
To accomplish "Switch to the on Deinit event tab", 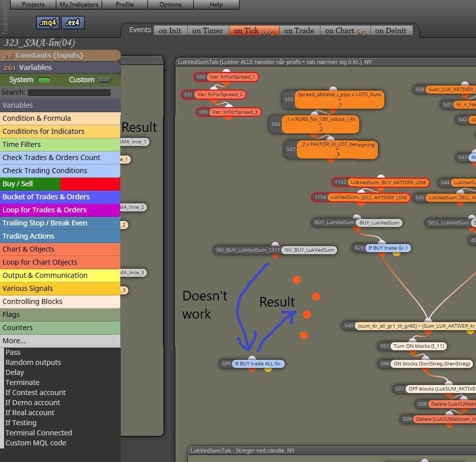I will click(391, 31).
